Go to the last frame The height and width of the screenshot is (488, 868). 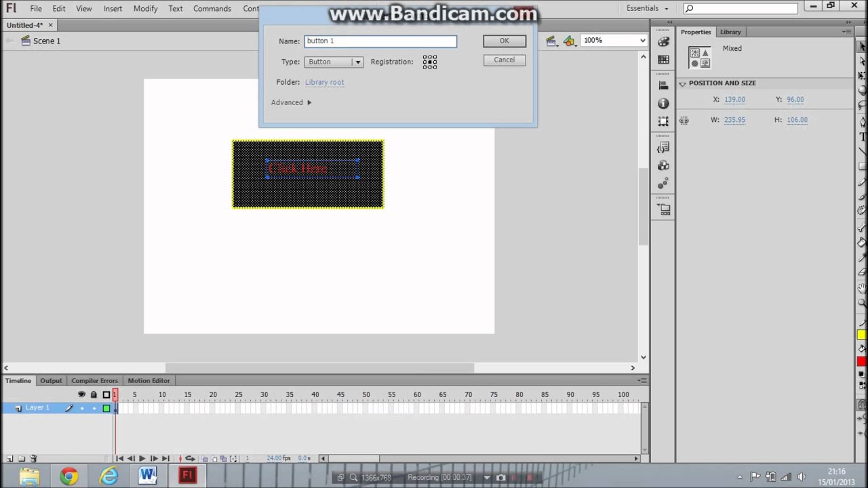[x=165, y=459]
